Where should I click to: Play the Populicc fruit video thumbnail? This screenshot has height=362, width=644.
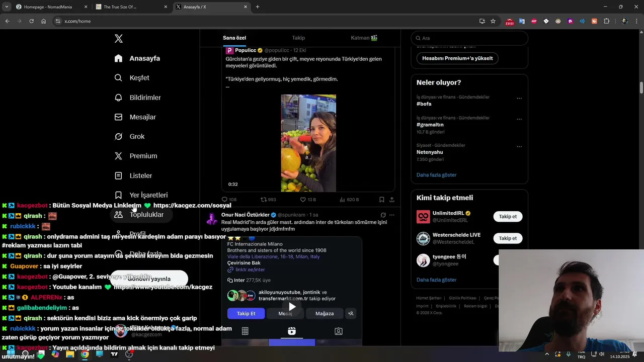tap(308, 143)
